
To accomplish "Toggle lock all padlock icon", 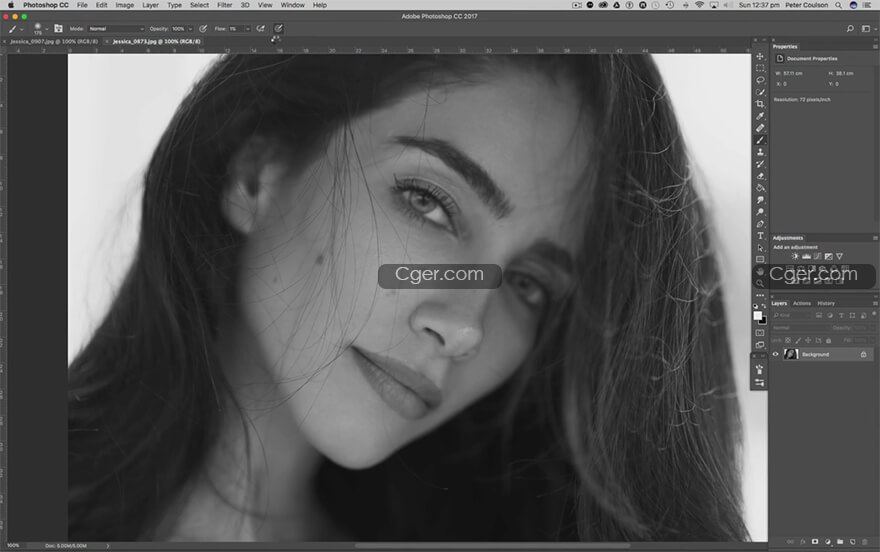I will pyautogui.click(x=828, y=341).
